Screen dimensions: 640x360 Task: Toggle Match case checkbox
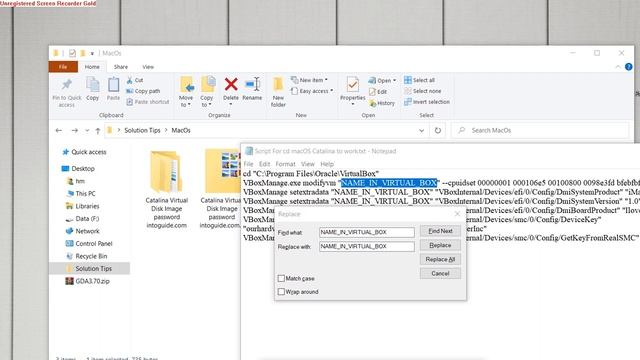click(281, 278)
